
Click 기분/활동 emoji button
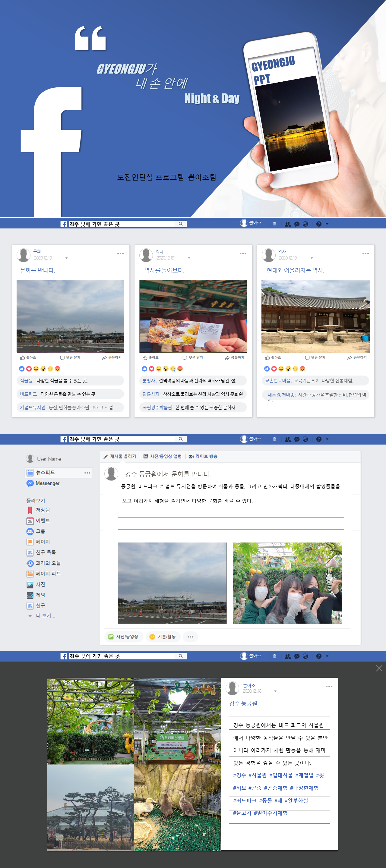click(x=163, y=637)
